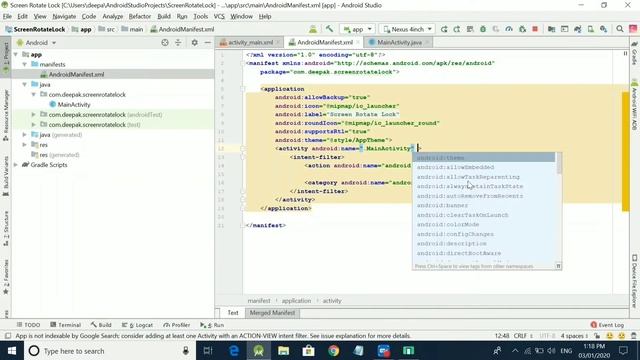
Task: Click the Windows search box in taskbar
Action: pos(110,351)
